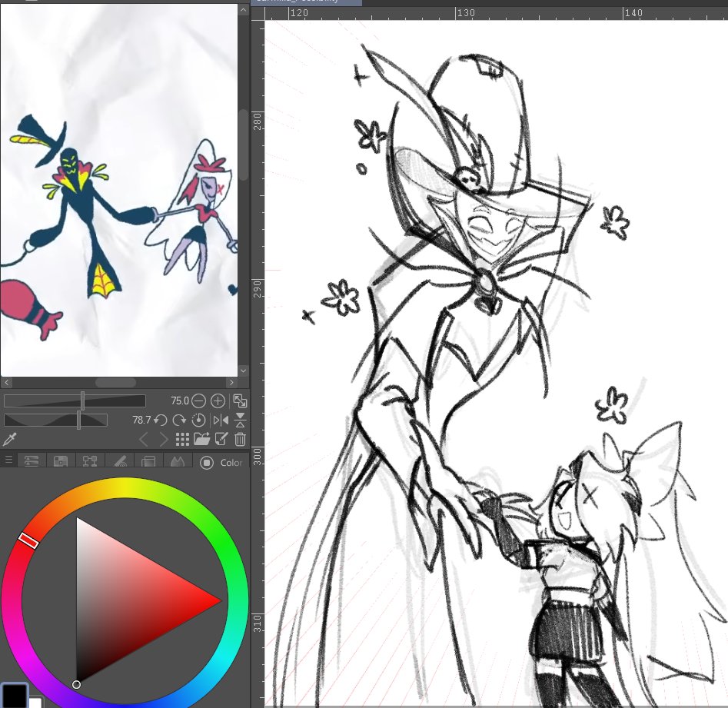Click the black picker handle in the color triangle

tap(77, 684)
